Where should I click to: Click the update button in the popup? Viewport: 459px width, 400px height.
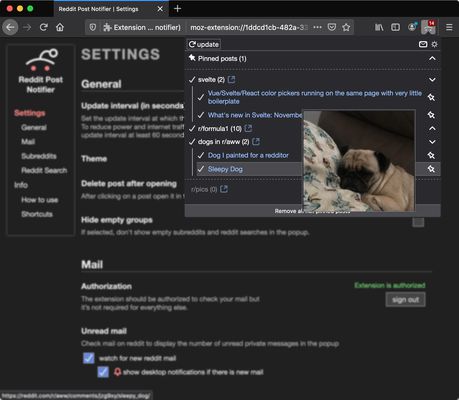204,44
